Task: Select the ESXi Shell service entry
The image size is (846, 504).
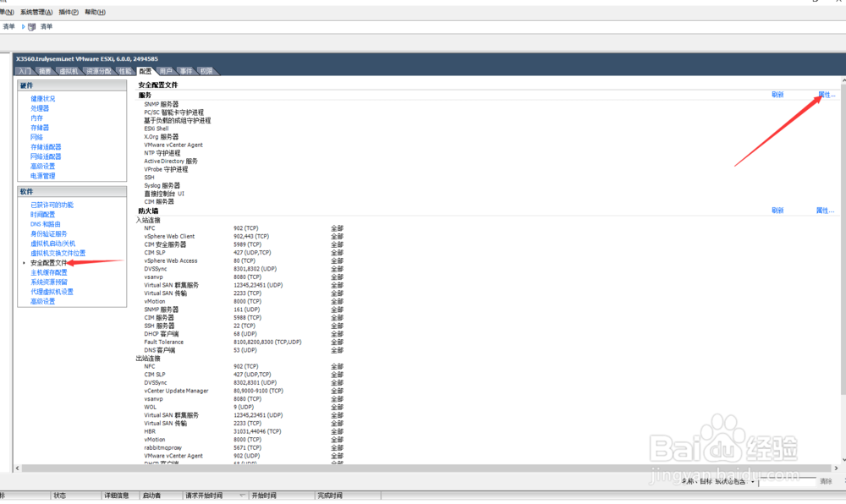Action: tap(157, 129)
